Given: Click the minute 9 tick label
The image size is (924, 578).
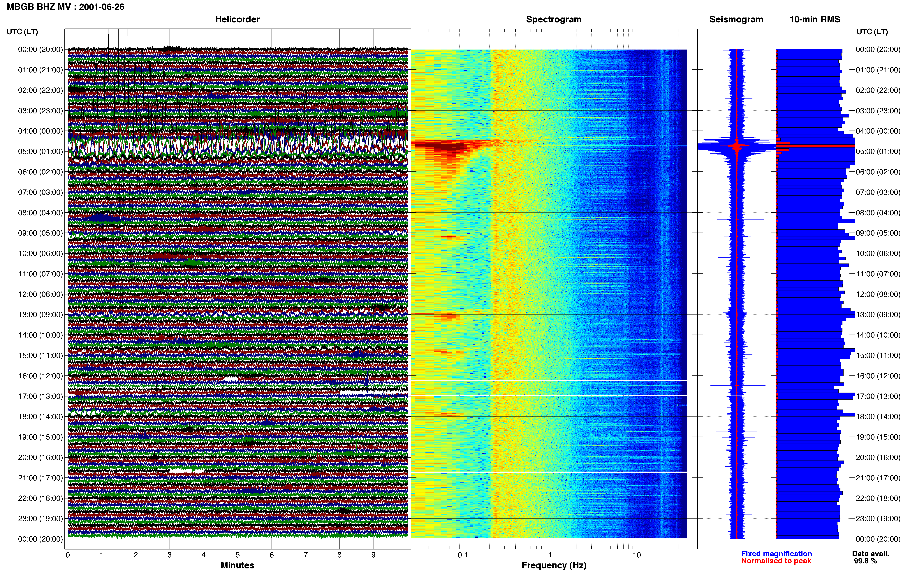Looking at the screenshot, I should click(373, 555).
